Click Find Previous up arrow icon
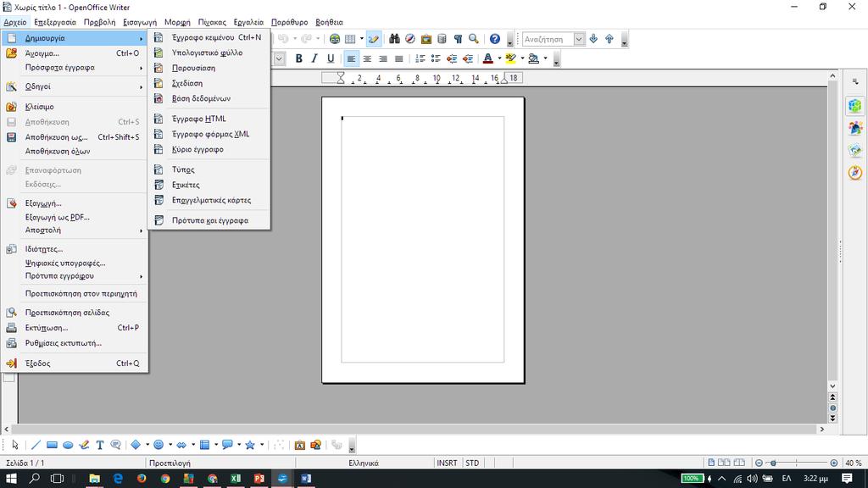 [609, 39]
